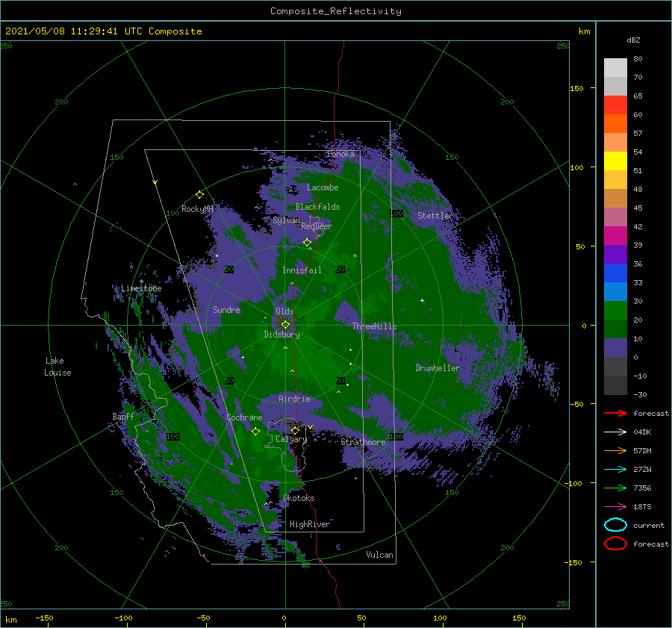Click the cyan current ellipse legend icon
Image resolution: width=672 pixels, height=628 pixels.
[x=615, y=525]
